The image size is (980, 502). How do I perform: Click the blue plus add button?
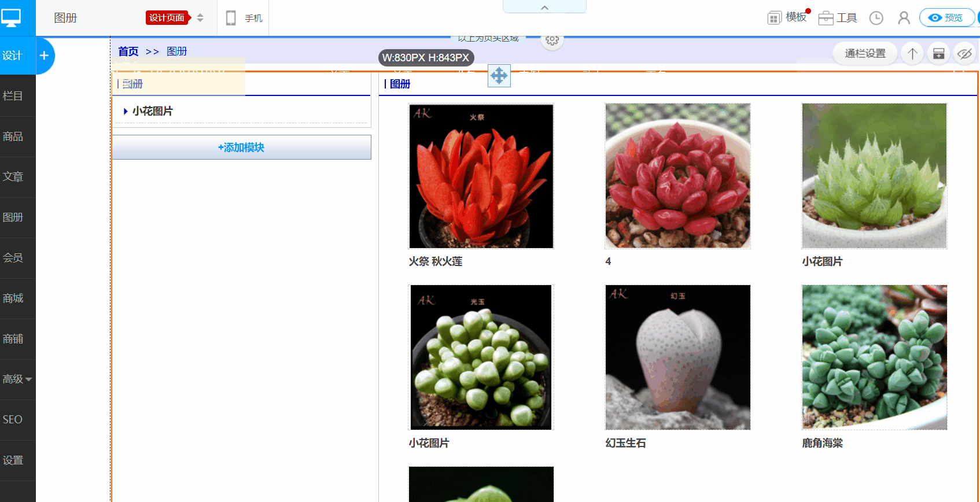pos(44,56)
